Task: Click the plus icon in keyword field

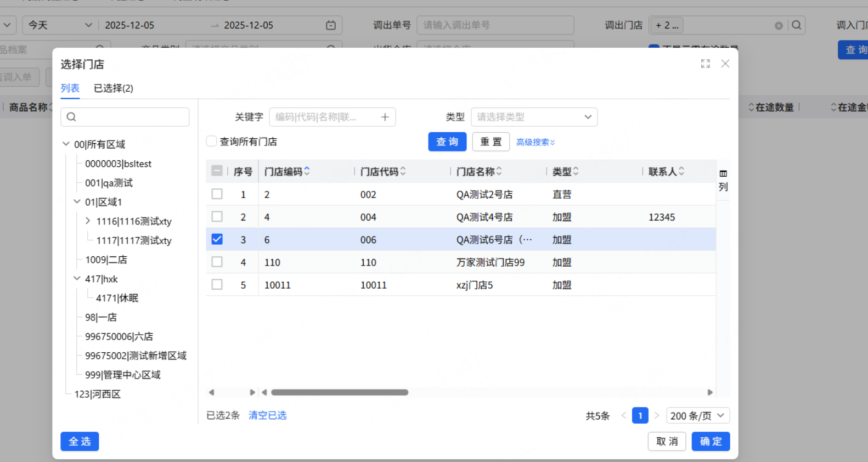Action: [x=385, y=117]
